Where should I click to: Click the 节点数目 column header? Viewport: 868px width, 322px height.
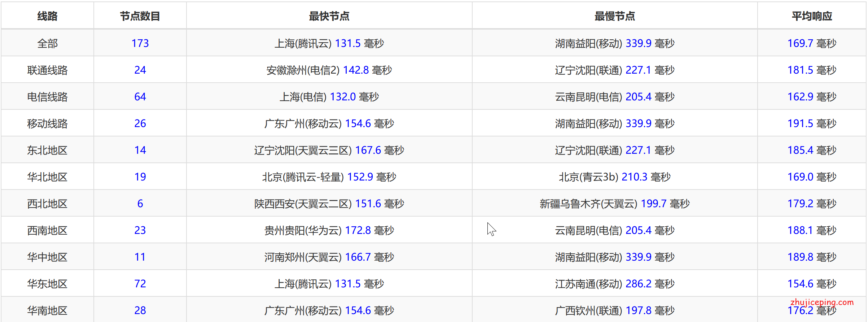point(140,16)
